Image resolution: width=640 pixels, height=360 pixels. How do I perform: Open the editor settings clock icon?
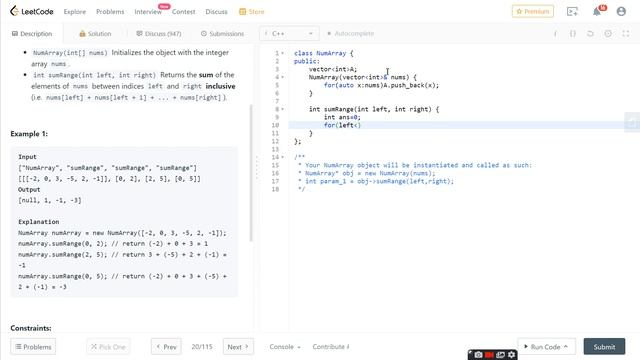point(608,34)
